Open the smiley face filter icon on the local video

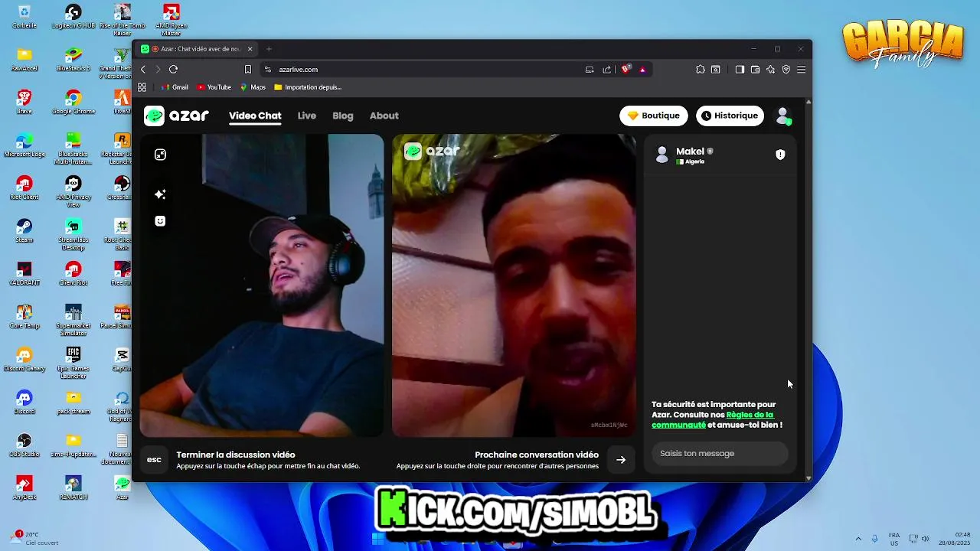click(x=160, y=221)
